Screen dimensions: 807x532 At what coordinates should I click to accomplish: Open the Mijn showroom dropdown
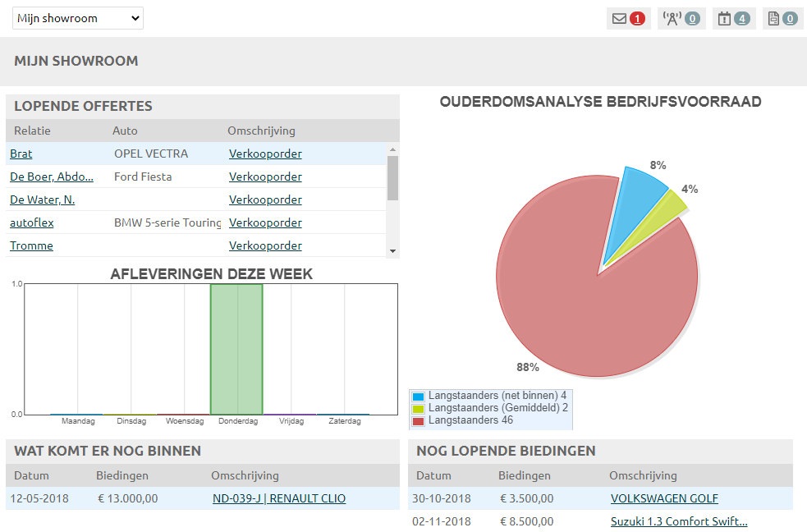point(78,18)
